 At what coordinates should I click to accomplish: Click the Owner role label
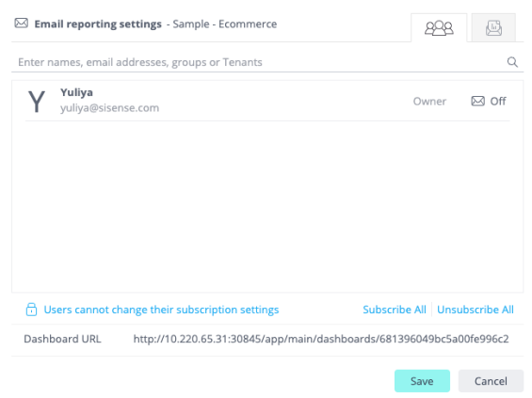tap(429, 101)
